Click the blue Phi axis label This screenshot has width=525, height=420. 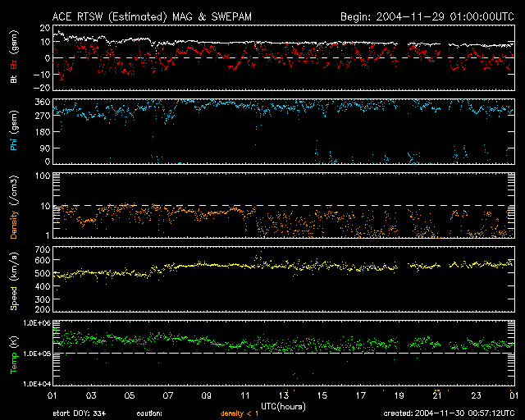(13, 145)
